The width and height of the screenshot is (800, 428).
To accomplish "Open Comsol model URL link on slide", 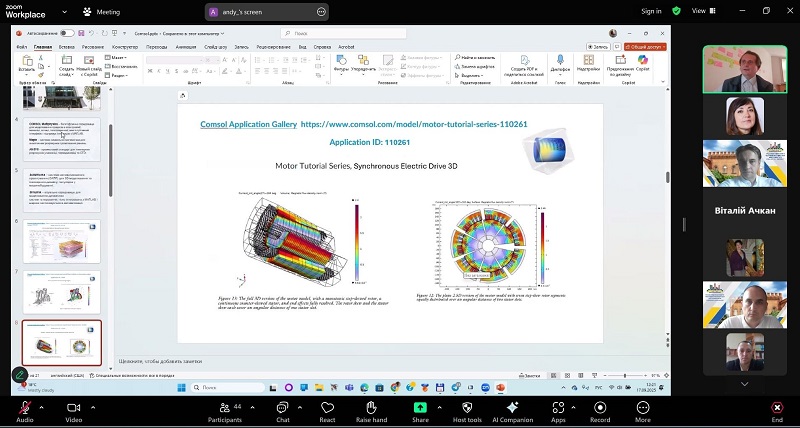I will point(414,124).
